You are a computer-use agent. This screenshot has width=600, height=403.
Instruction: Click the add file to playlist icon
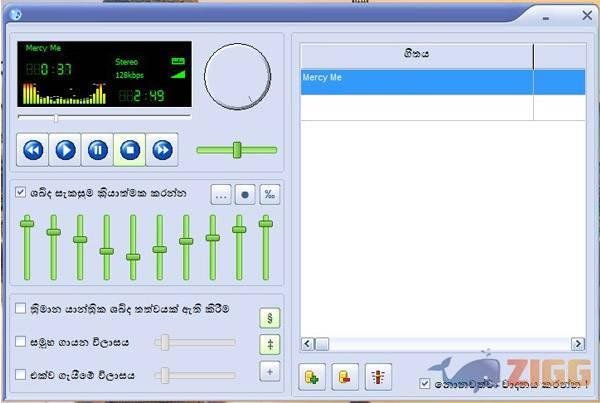point(311,376)
